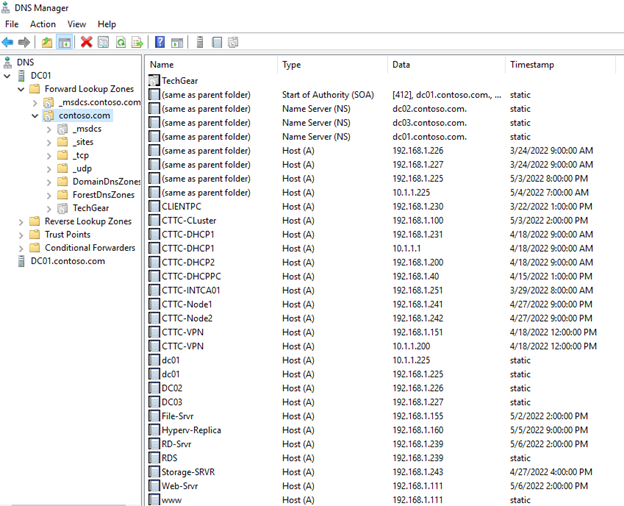The height and width of the screenshot is (506, 624).
Task: Open Properties from the toolbar icon
Action: tap(103, 42)
